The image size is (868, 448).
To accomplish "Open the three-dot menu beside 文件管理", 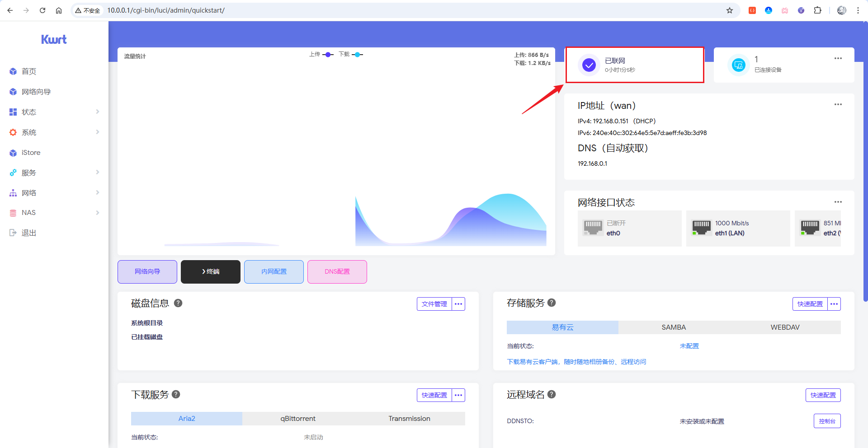I will (x=458, y=304).
